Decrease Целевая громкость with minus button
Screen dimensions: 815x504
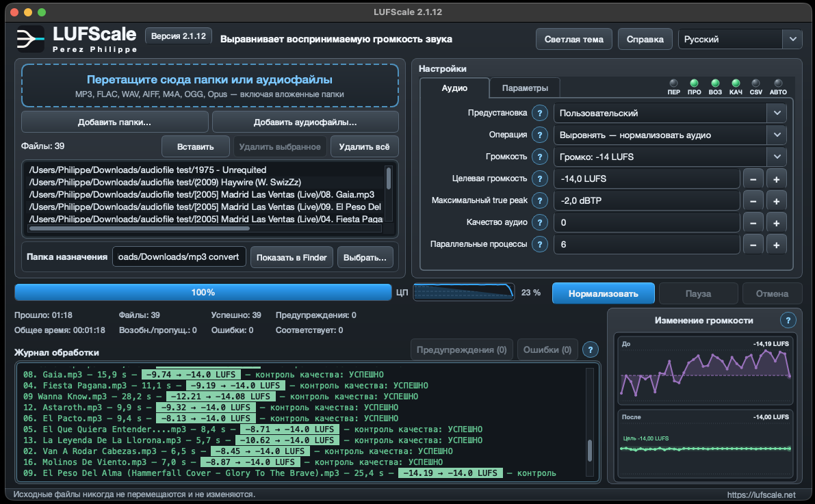(x=753, y=179)
